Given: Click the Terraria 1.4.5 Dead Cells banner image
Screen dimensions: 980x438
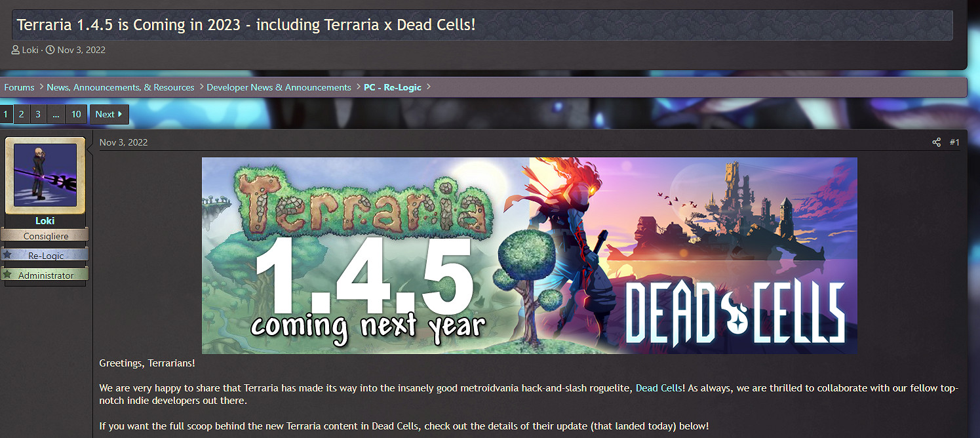Looking at the screenshot, I should click(x=530, y=256).
